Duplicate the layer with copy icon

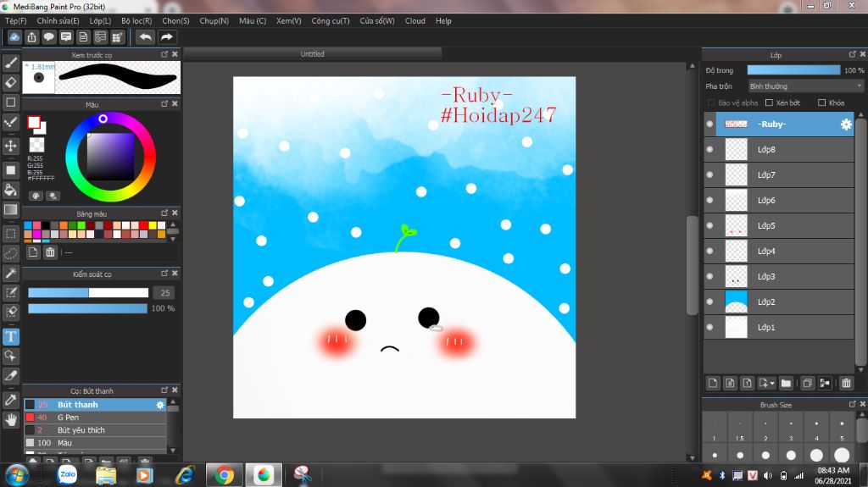click(808, 383)
